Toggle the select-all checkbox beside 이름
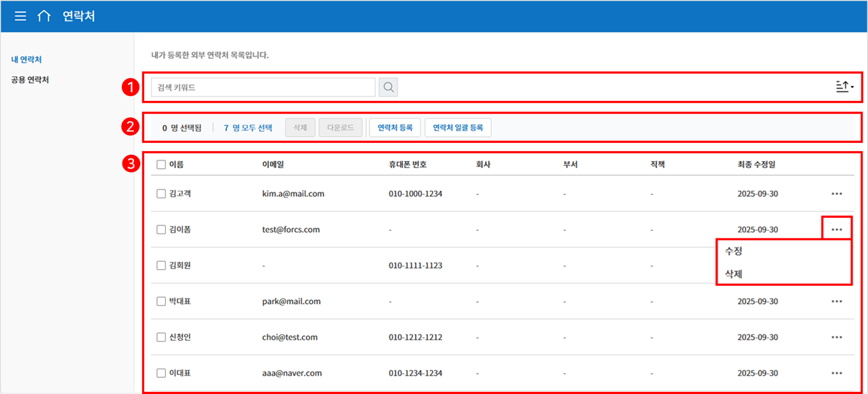868x394 pixels. (161, 165)
